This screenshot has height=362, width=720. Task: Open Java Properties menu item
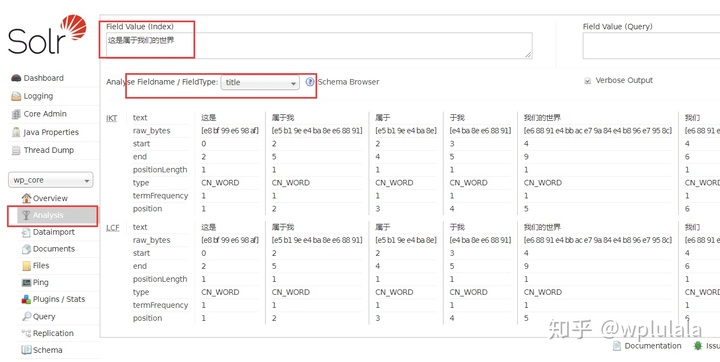[x=51, y=132]
